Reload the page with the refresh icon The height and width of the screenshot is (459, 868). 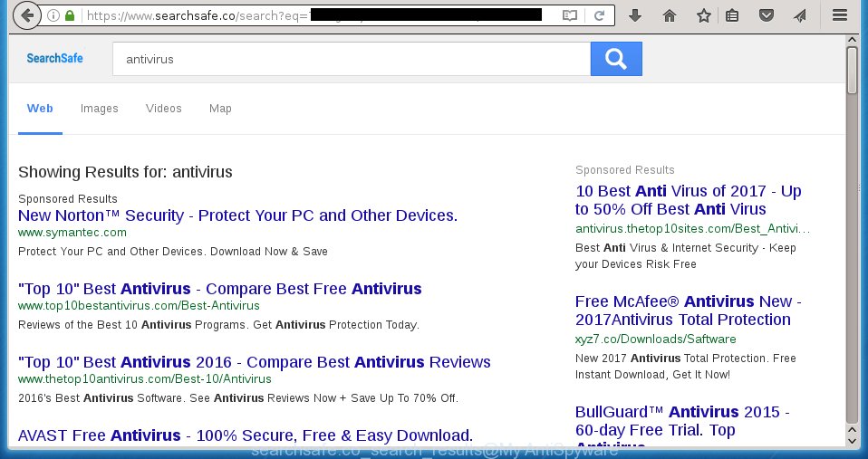coord(599,15)
